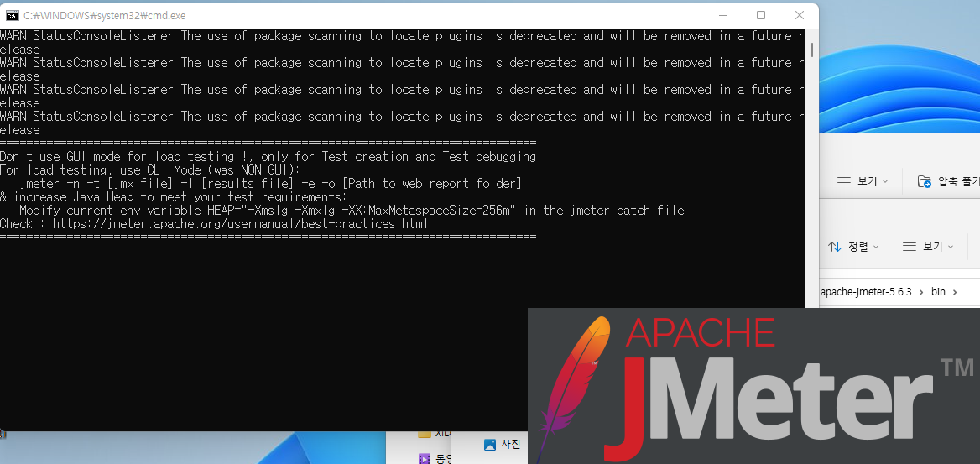Screen dimensions: 980x464
Task: Click the jmeter.apache.org best-practices URL text
Action: point(240,224)
